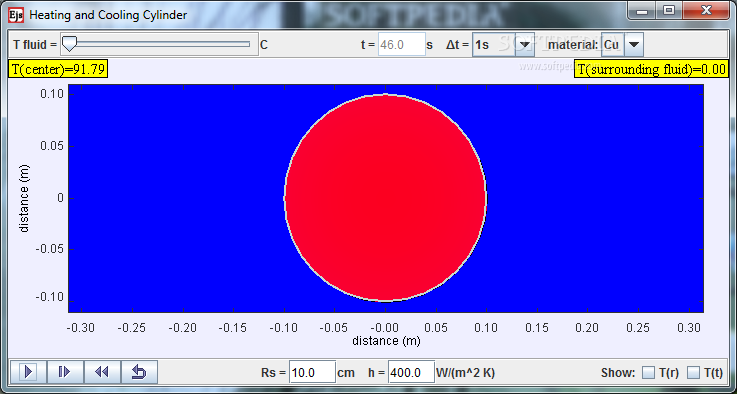Viewport: 737px width, 394px height.
Task: Click the reset return-arrow button
Action: (x=139, y=372)
